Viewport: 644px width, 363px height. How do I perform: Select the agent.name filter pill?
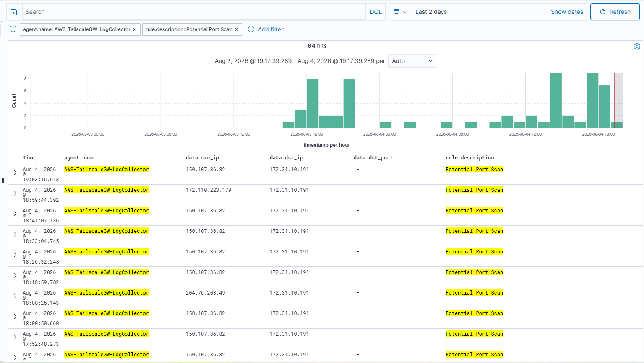tap(76, 29)
